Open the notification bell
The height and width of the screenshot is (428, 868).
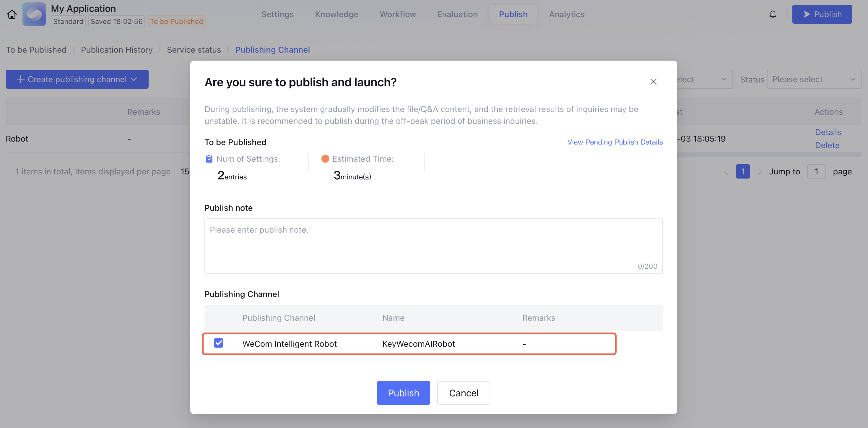pos(773,14)
